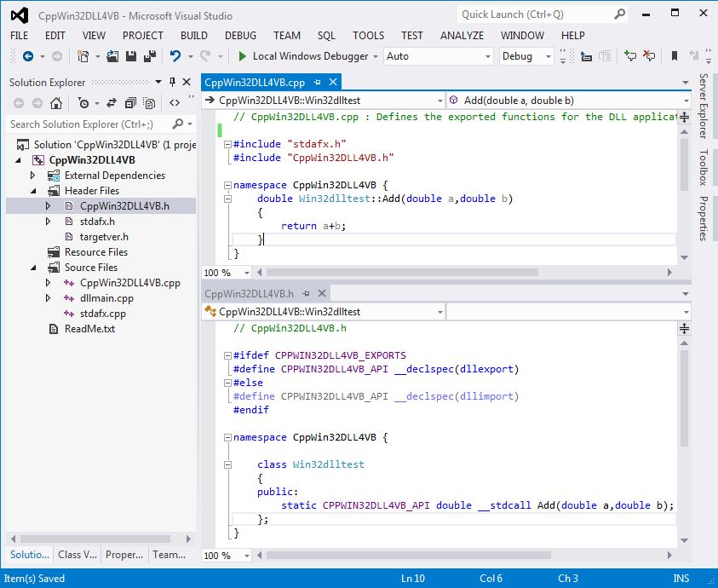Click the bookmark toolbar icon
The height and width of the screenshot is (588, 718).
[674, 56]
